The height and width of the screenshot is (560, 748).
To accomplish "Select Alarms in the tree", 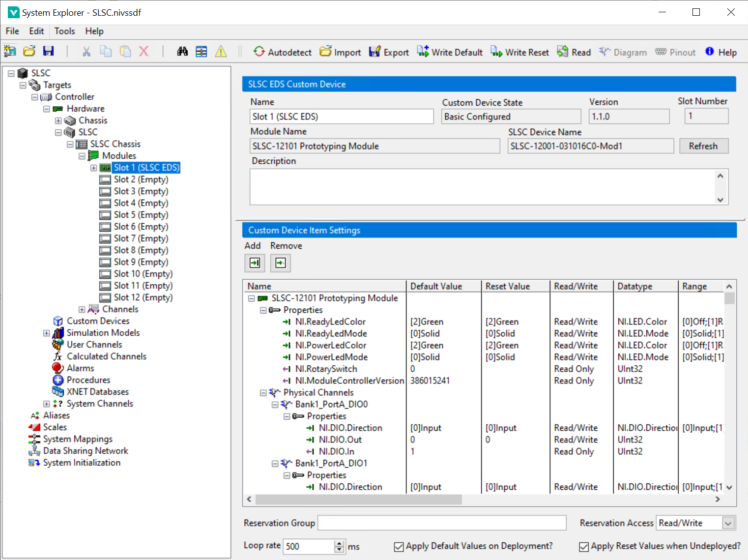I will coord(80,368).
